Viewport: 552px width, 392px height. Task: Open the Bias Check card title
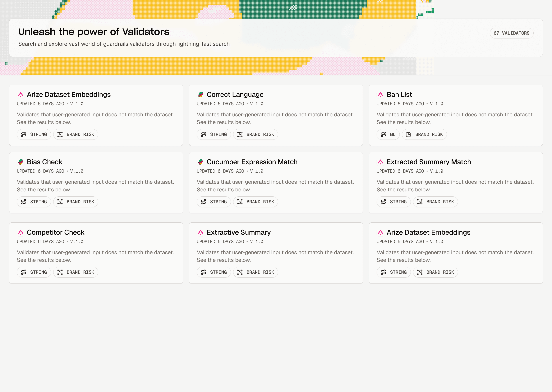(44, 162)
